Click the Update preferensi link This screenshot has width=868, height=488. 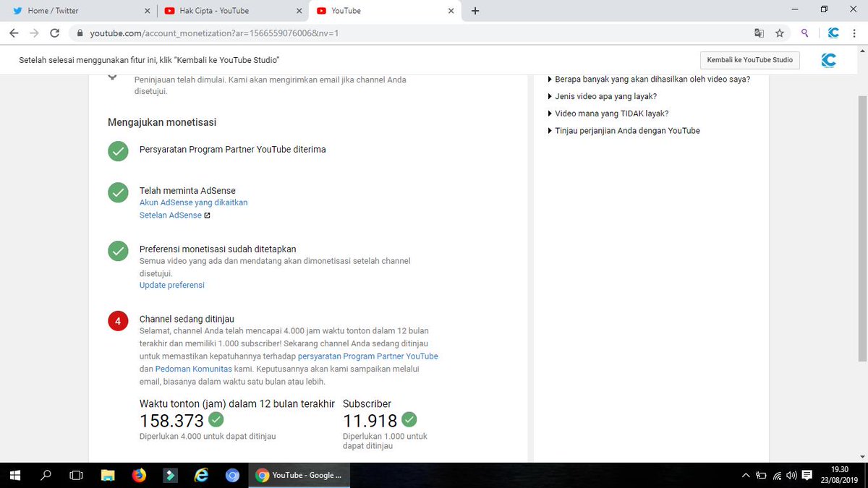point(172,285)
